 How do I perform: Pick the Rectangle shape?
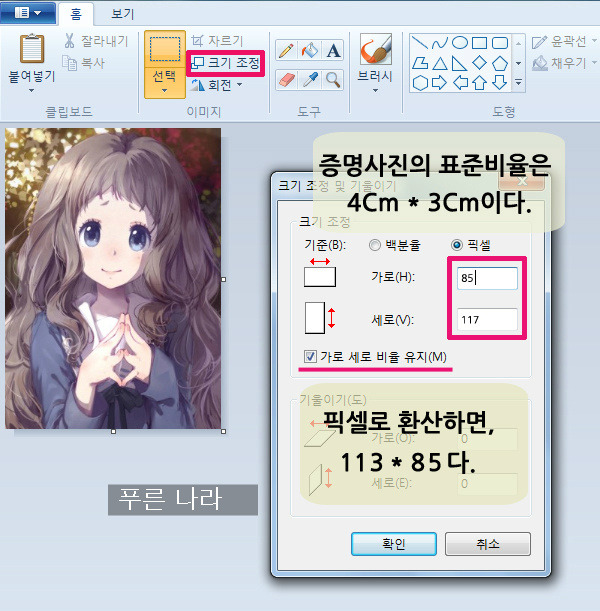click(x=480, y=43)
